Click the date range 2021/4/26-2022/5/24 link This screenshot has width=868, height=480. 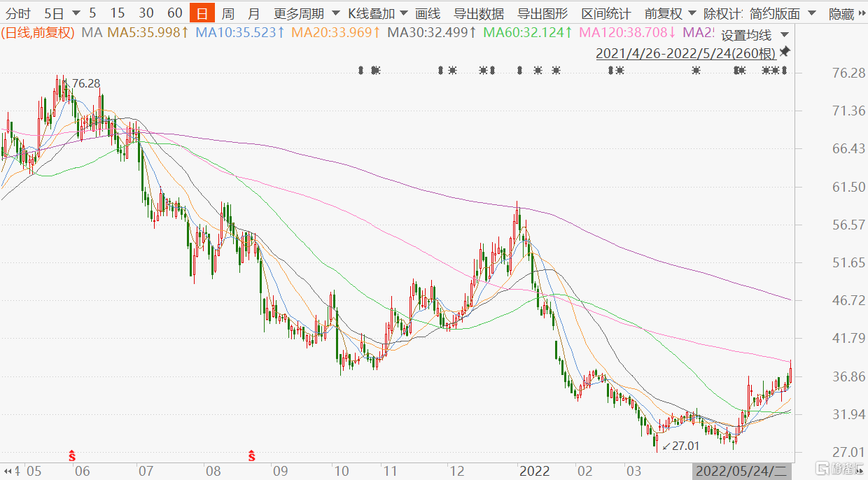(x=685, y=52)
